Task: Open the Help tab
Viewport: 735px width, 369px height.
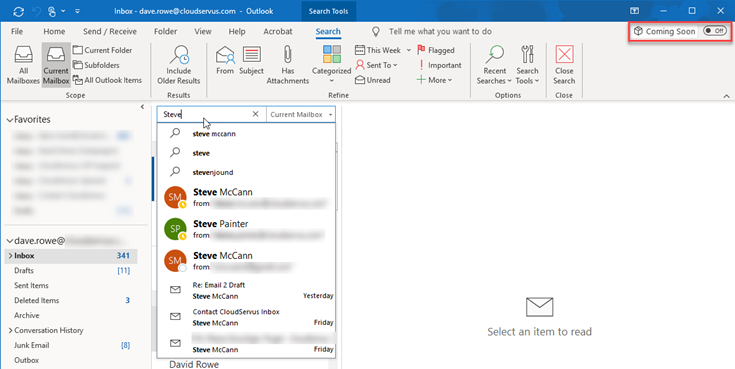Action: pos(237,31)
